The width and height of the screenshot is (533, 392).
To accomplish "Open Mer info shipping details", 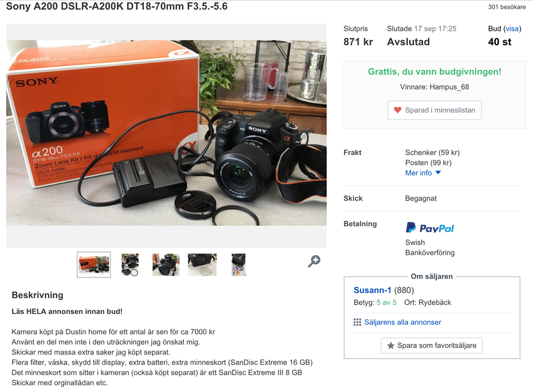I will click(418, 173).
